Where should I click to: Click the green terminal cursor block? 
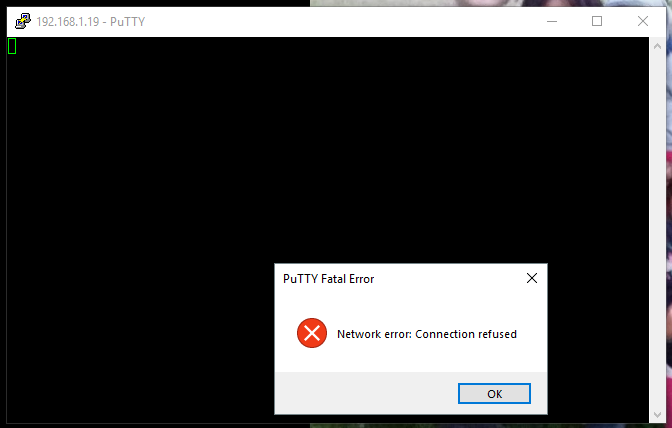coord(12,46)
